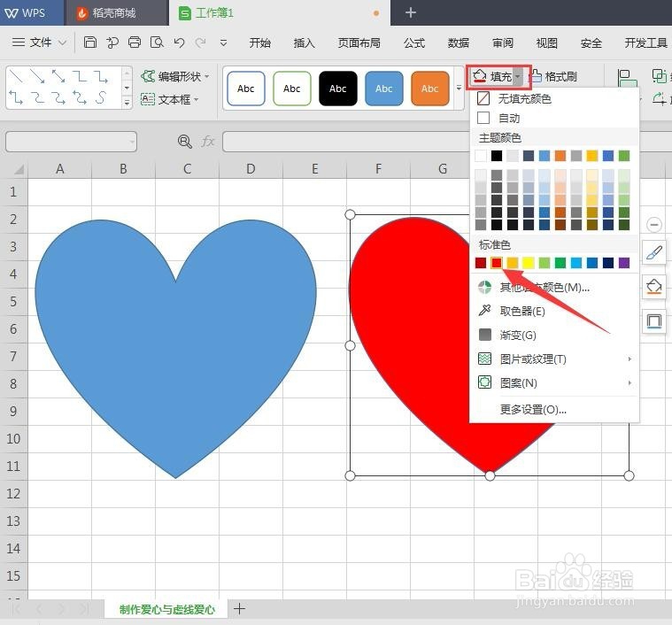
Task: Expand the 编辑形状 dropdown arrow
Action: tap(207, 77)
